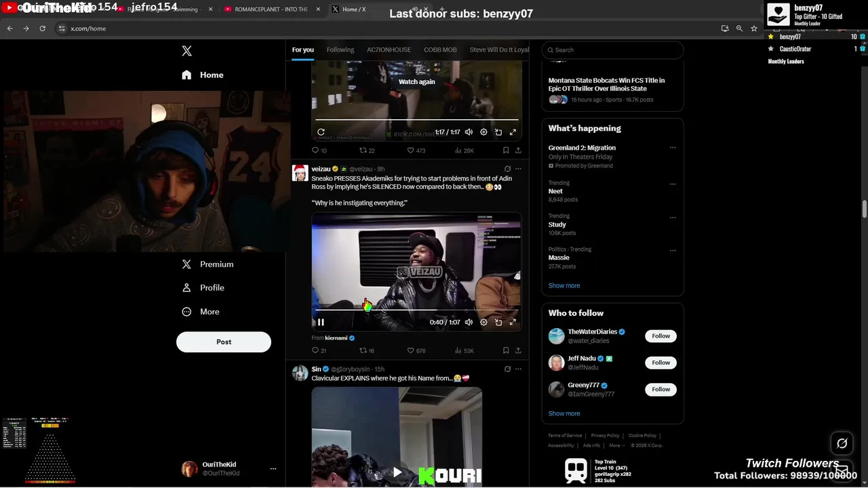Viewport: 868px width, 488px height.
Task: Show more under Who to follow
Action: (x=564, y=413)
